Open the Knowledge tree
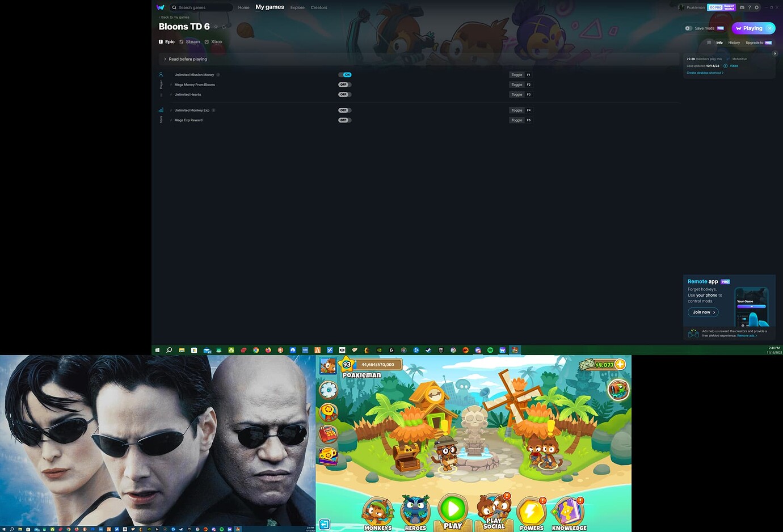The image size is (783, 532). point(568,510)
